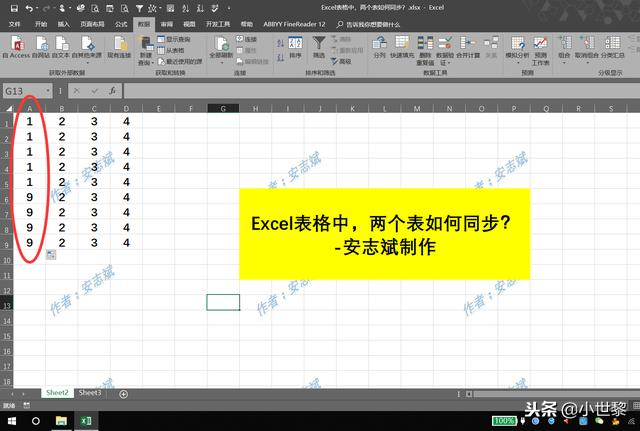Click 最近使用的源 in the ribbon

pyautogui.click(x=180, y=61)
